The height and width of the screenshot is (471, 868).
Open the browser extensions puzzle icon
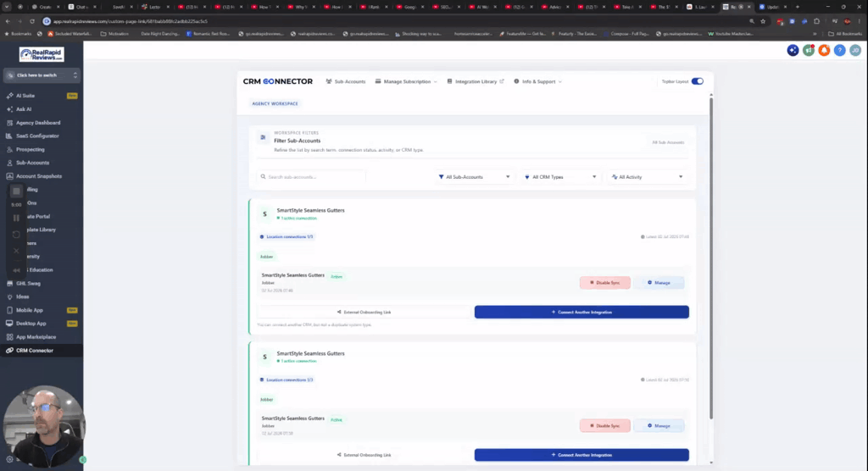pos(816,21)
